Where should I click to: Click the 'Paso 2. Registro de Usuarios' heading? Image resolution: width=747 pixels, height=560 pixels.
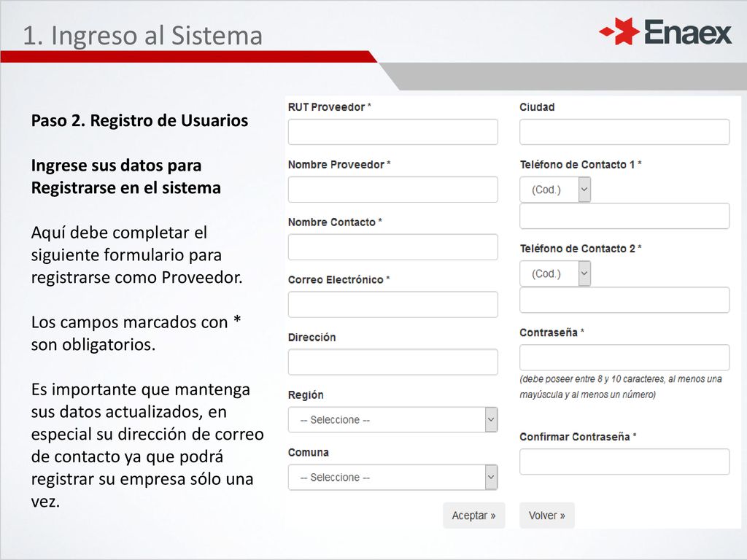pyautogui.click(x=139, y=120)
